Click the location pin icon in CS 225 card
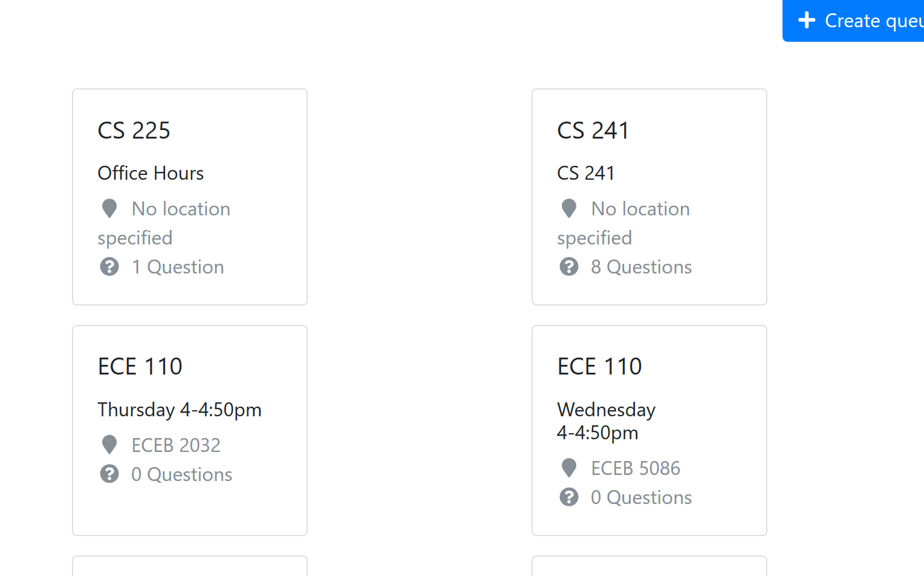This screenshot has height=576, width=924. [x=109, y=209]
